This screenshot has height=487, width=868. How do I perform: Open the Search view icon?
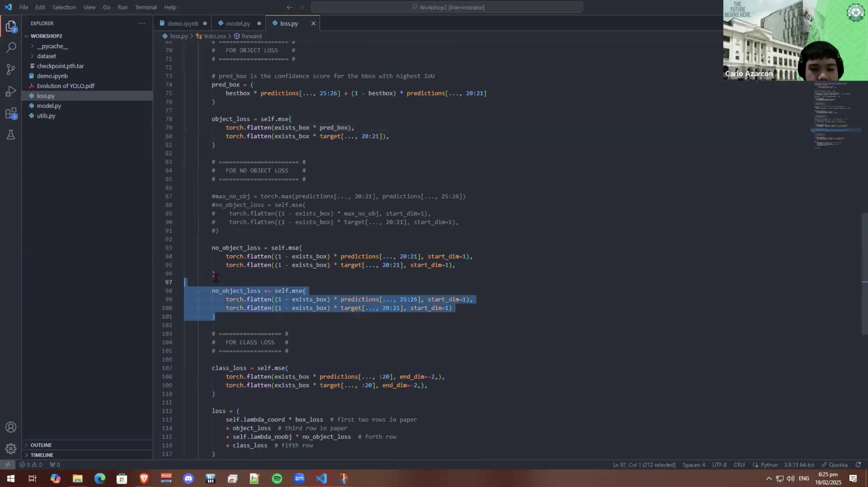coord(11,47)
